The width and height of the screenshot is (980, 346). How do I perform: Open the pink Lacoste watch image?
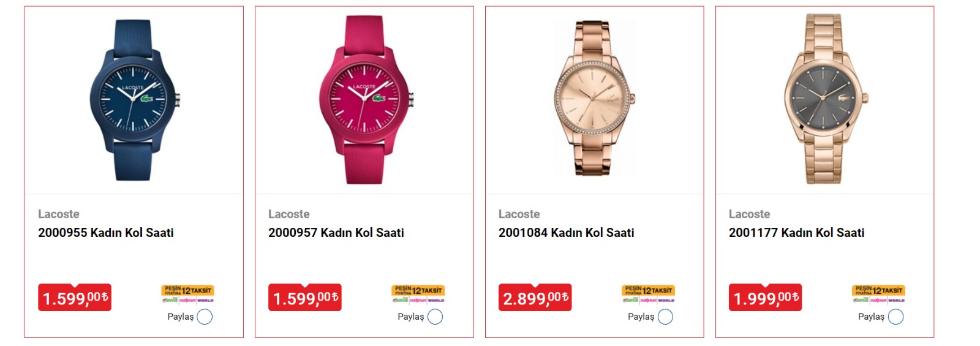pyautogui.click(x=364, y=100)
